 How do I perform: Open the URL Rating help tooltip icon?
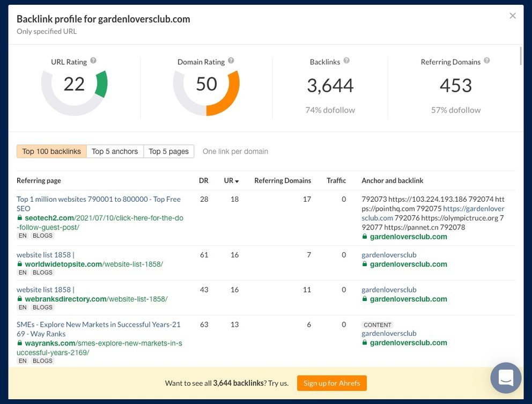pyautogui.click(x=93, y=61)
